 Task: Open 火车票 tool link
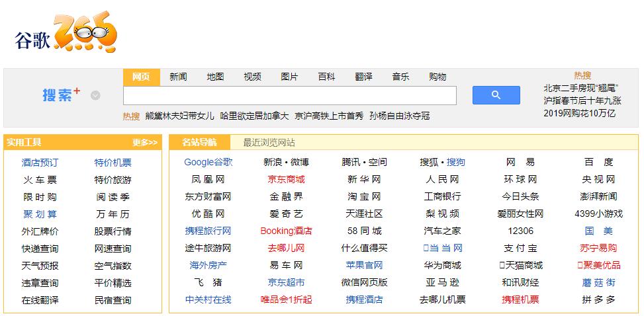tap(40, 180)
